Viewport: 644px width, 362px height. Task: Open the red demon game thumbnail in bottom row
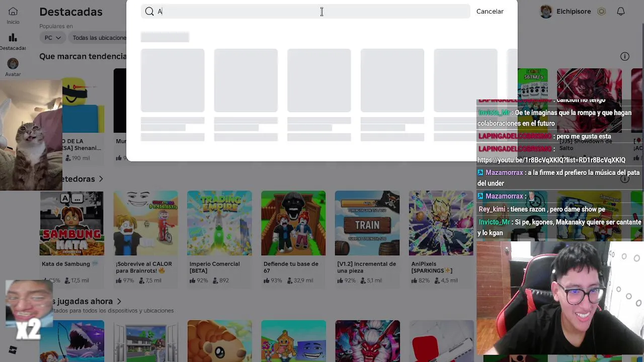pyautogui.click(x=367, y=341)
